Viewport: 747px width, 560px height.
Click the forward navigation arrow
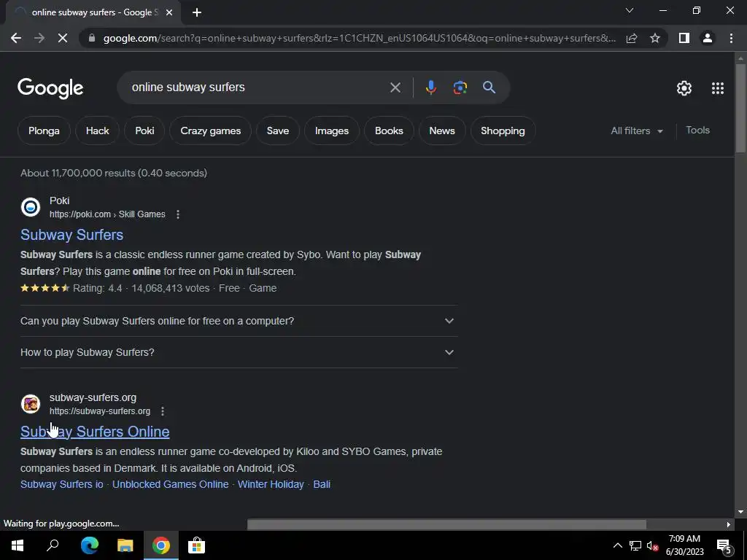tap(39, 38)
